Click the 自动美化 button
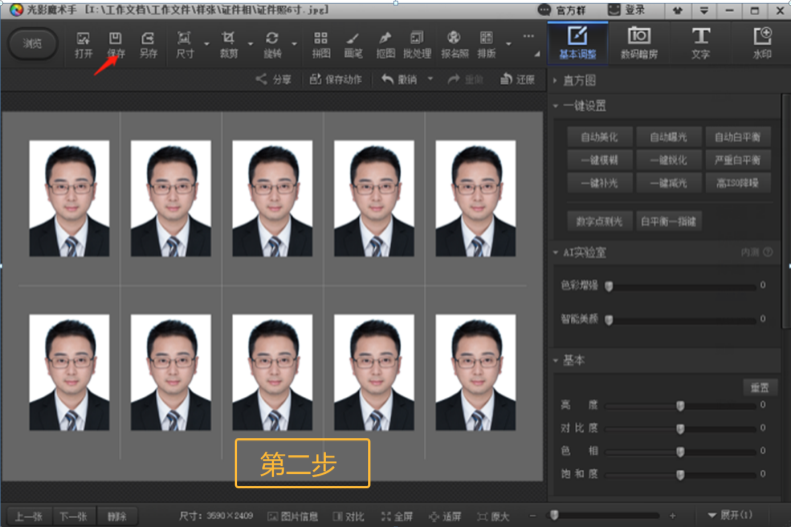This screenshot has height=527, width=791. [599, 137]
